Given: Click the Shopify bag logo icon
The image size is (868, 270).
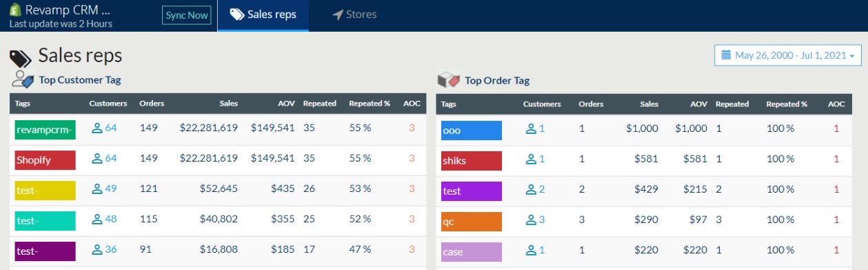Looking at the screenshot, I should (14, 10).
